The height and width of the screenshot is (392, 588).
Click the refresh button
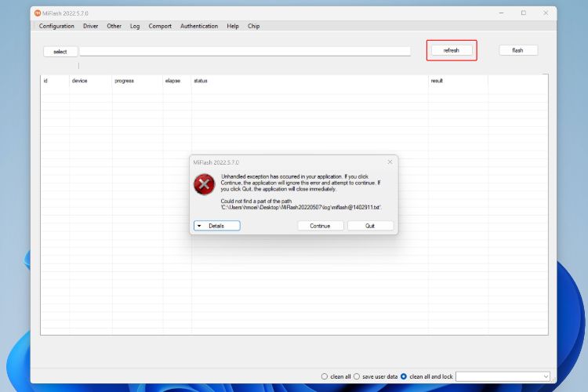point(452,50)
